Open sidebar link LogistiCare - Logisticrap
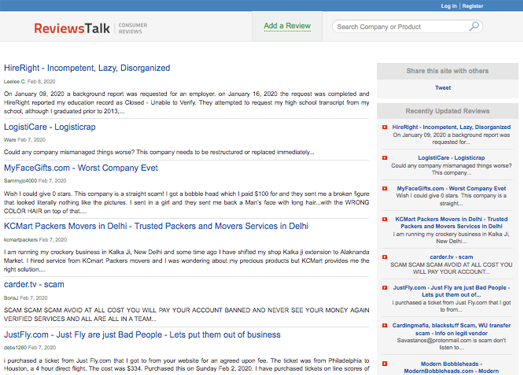523x375 pixels. (x=451, y=158)
